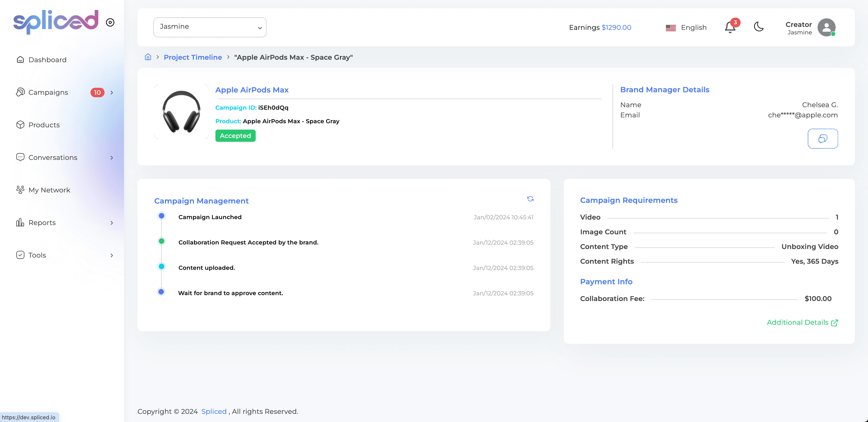Toggle dark mode moon icon

759,27
